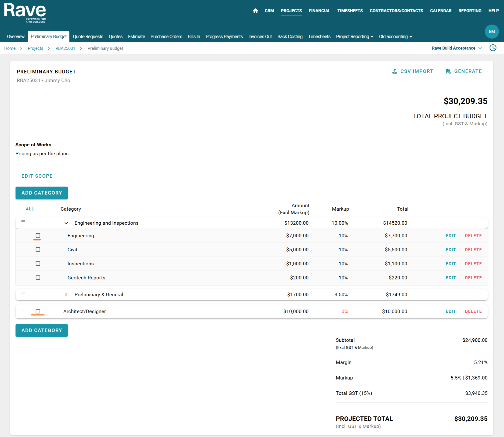Expand the Preliminary & General category
Screen dimensions: 504x437
(66, 295)
